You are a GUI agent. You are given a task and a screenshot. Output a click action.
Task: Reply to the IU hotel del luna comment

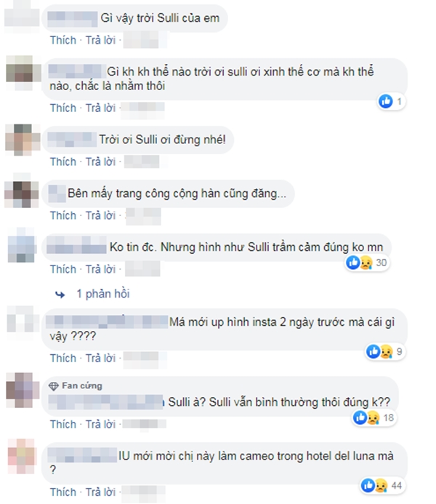100,492
